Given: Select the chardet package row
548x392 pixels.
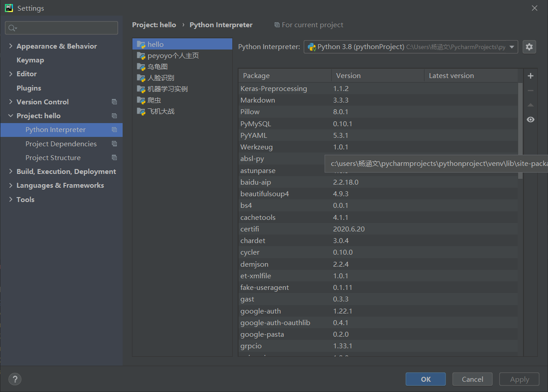Looking at the screenshot, I should (378, 240).
